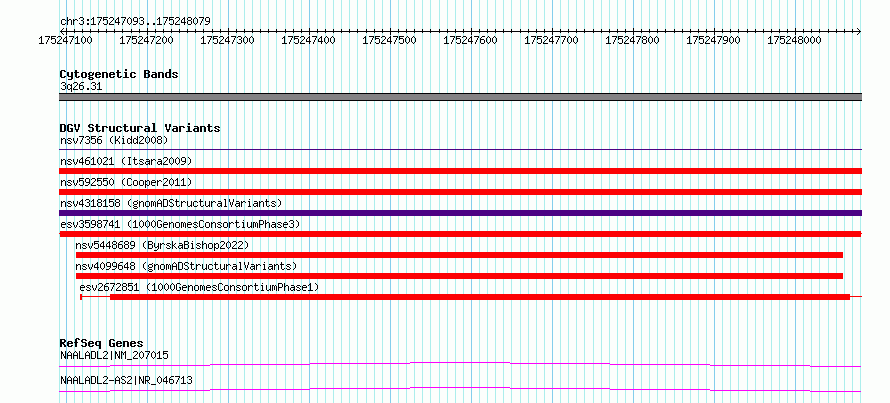Image resolution: width=890 pixels, height=403 pixels.
Task: Click the nsv592550 (Cooper2011) label
Action: click(x=126, y=182)
